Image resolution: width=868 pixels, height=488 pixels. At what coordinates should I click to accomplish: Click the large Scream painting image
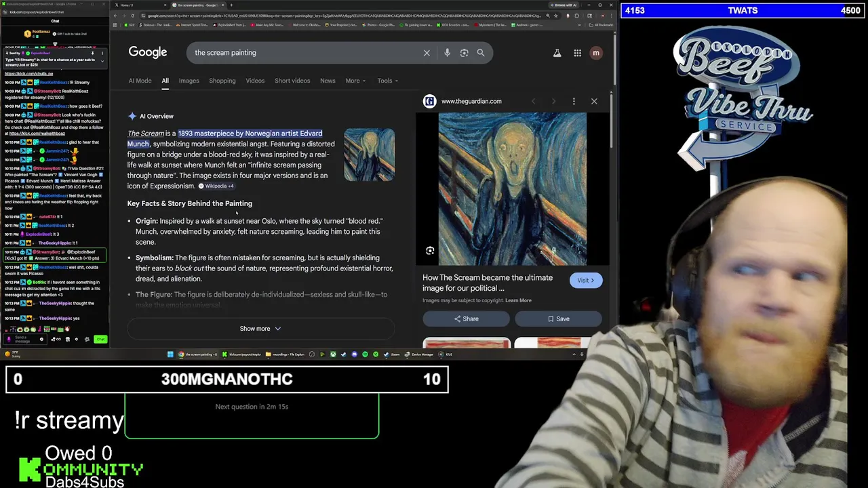[512, 189]
